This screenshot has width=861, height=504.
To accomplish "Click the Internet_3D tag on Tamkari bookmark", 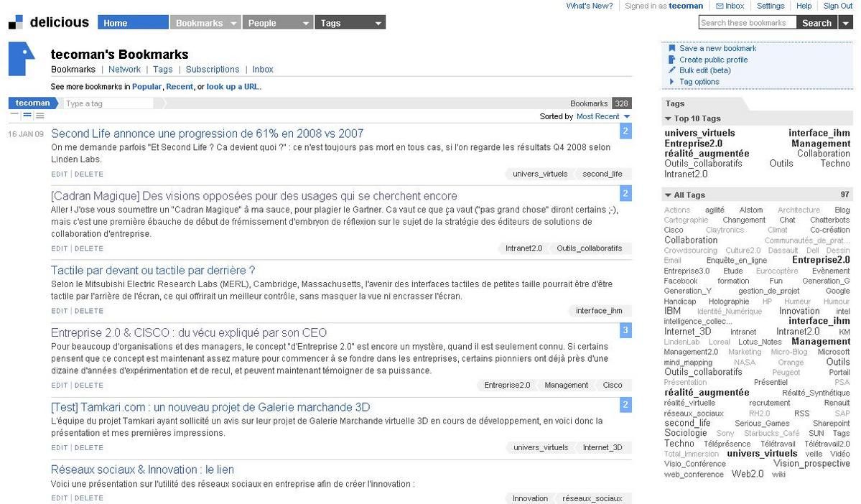I will [x=602, y=447].
